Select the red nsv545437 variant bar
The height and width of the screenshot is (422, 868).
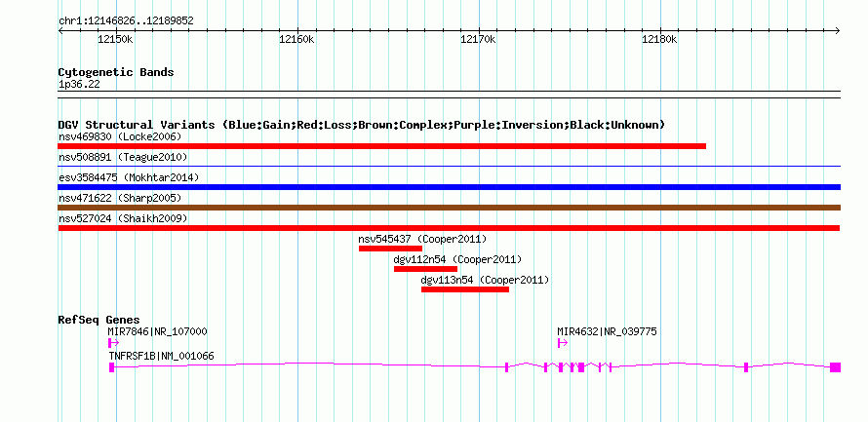[x=390, y=249]
